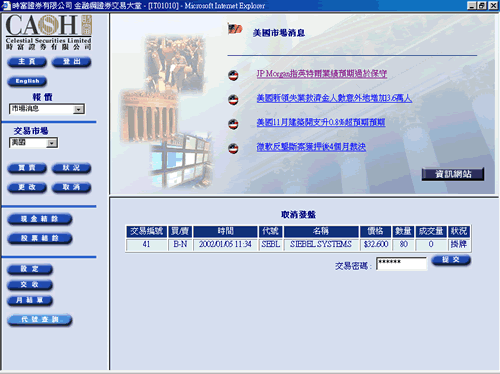
Task: Switch language with the English button
Action: point(27,81)
